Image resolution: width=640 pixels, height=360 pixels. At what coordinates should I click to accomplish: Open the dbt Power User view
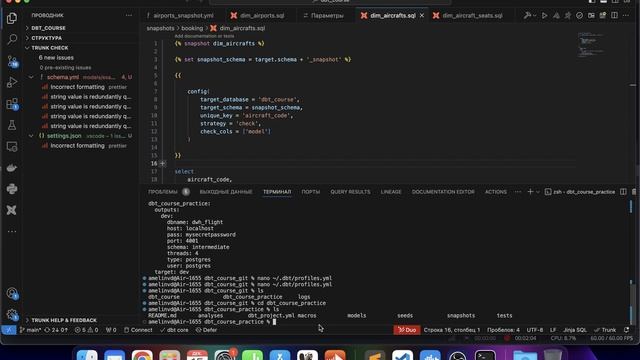(12, 210)
